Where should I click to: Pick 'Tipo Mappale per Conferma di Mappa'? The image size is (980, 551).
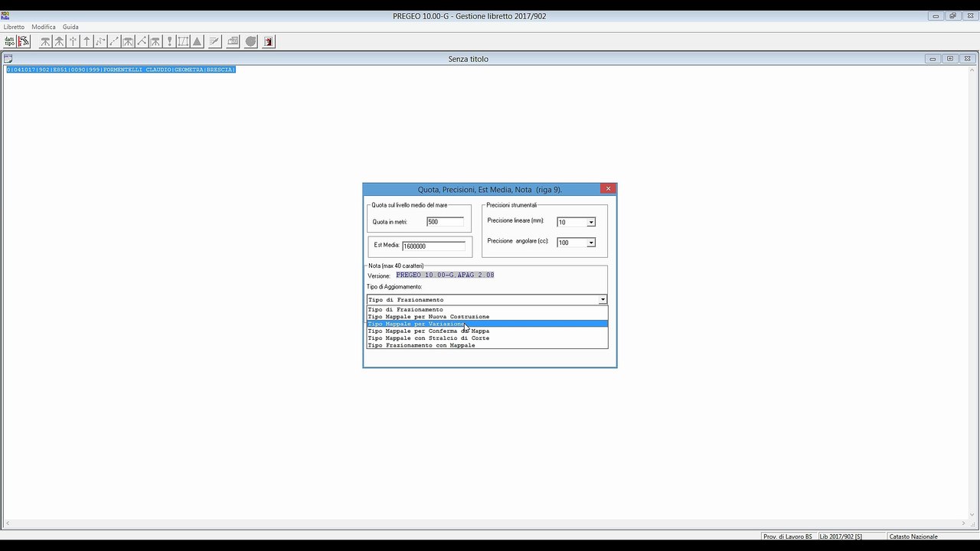coord(487,331)
